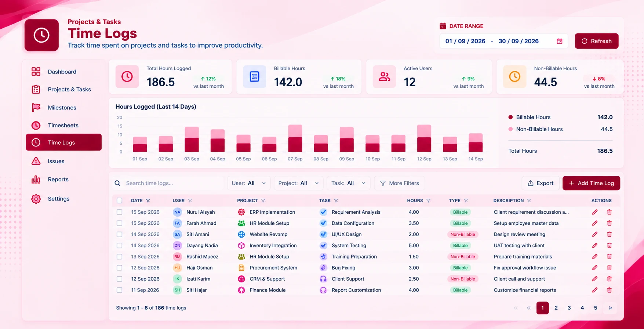This screenshot has height=329, width=644.
Task: Edit the Rashid Mueez time log entry
Action: [595, 257]
